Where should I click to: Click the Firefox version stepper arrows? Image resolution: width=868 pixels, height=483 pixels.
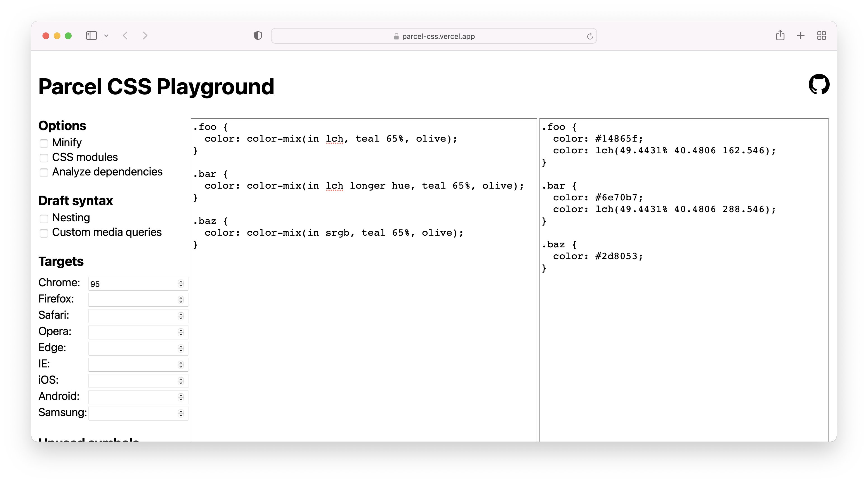[181, 300]
